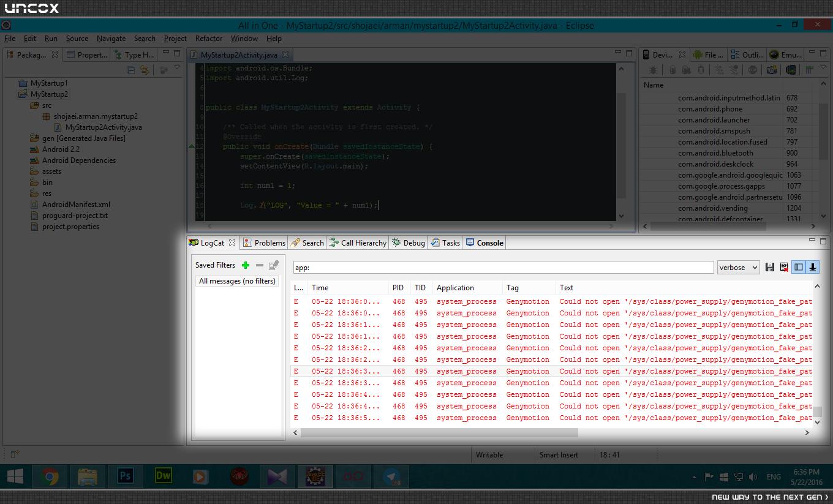Clear the LogCat log
The image size is (833, 504).
(x=784, y=267)
